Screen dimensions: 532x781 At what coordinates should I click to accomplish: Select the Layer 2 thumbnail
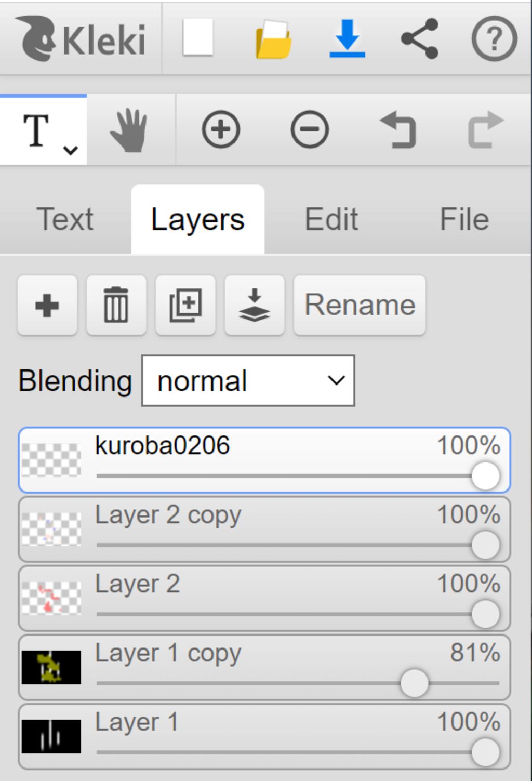(x=51, y=598)
